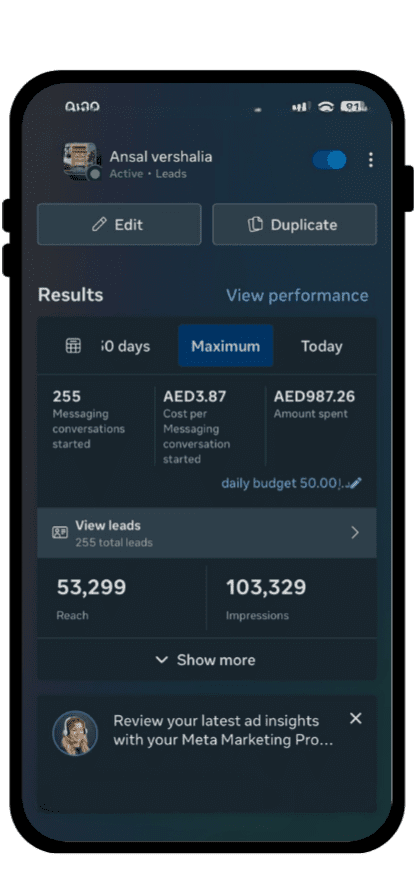
Task: Expand the Show more metrics section
Action: (206, 660)
